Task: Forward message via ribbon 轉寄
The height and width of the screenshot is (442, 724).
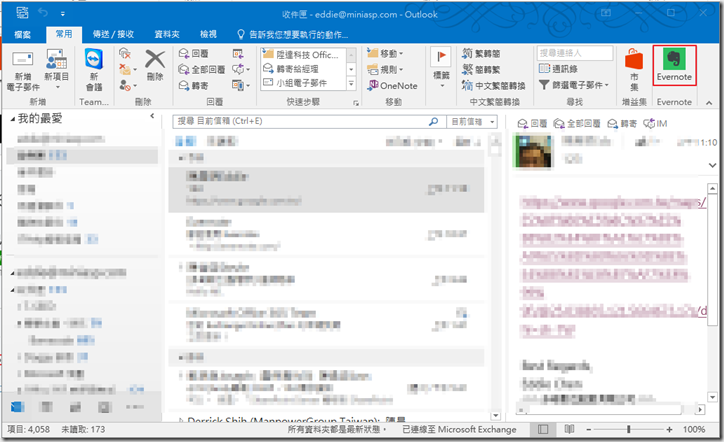Action: point(193,85)
